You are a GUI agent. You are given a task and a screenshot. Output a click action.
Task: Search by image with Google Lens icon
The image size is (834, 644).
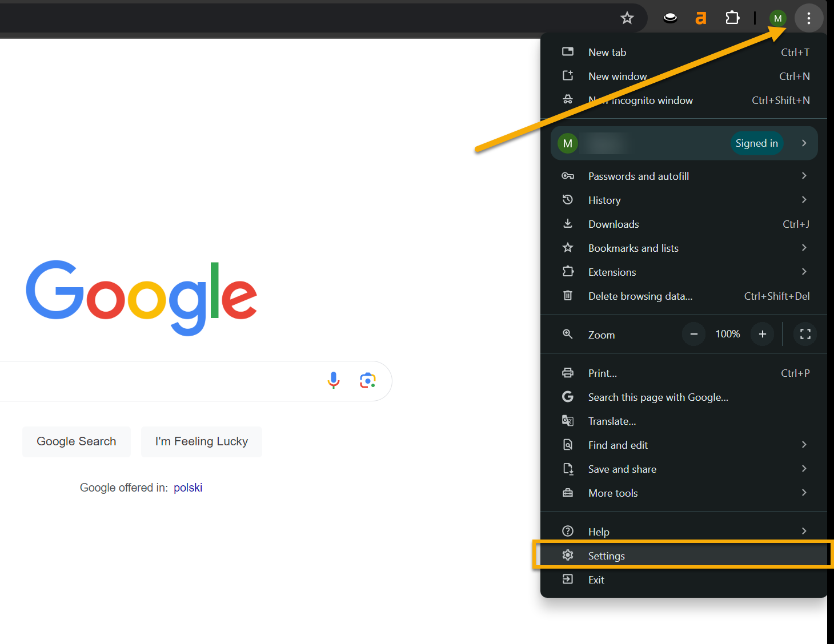(x=368, y=380)
